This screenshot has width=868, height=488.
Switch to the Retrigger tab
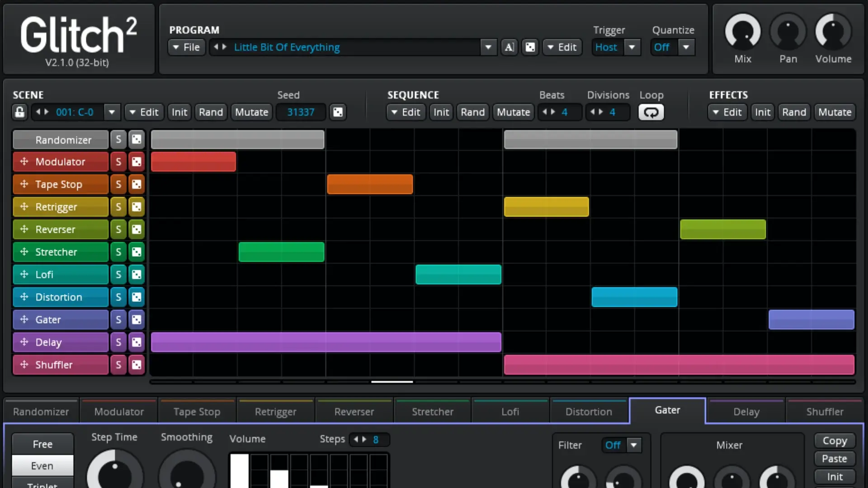[276, 412]
